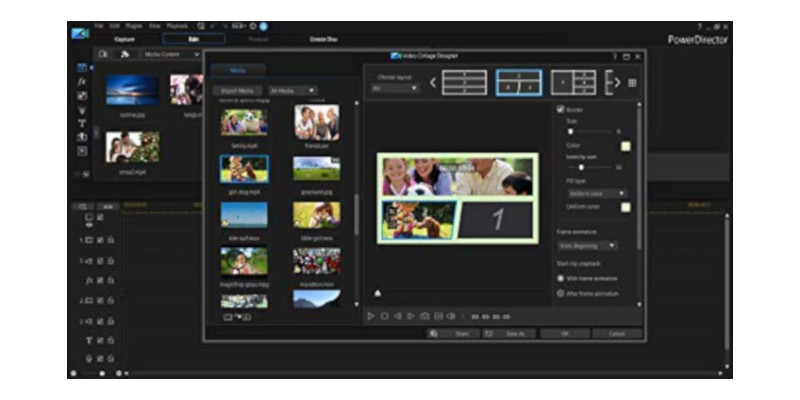Expand the All Media filter dropdown
The image size is (800, 400).
click(x=291, y=90)
